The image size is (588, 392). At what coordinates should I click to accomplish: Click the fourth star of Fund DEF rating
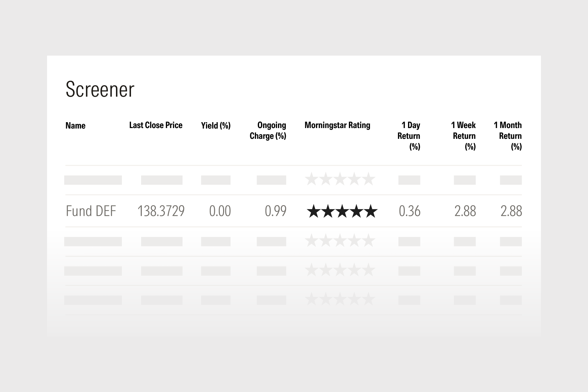pyautogui.click(x=356, y=211)
